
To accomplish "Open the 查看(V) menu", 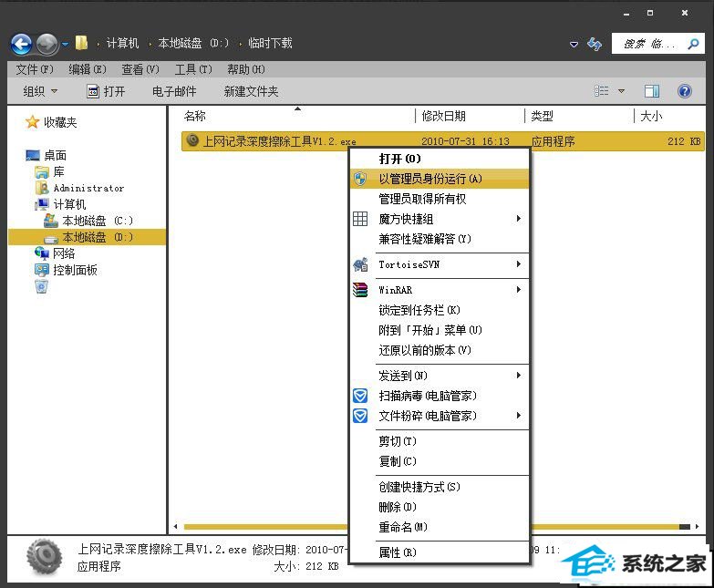I will [x=140, y=69].
